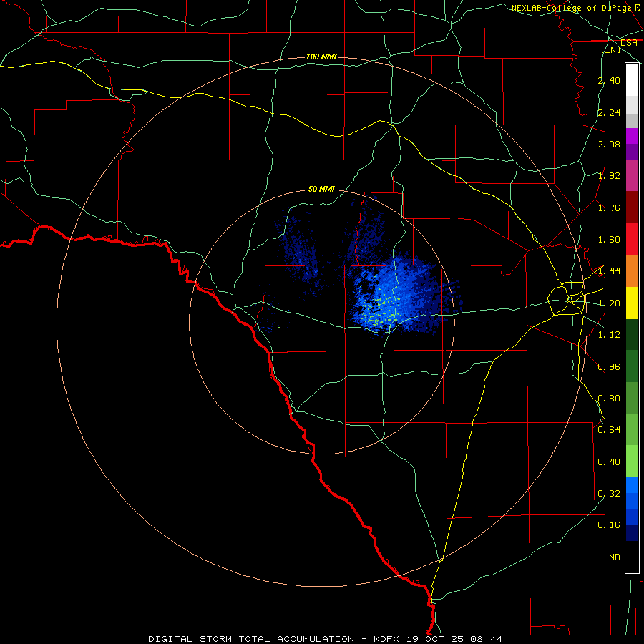
Task: Click the 1.60 legend value
Action: point(609,240)
